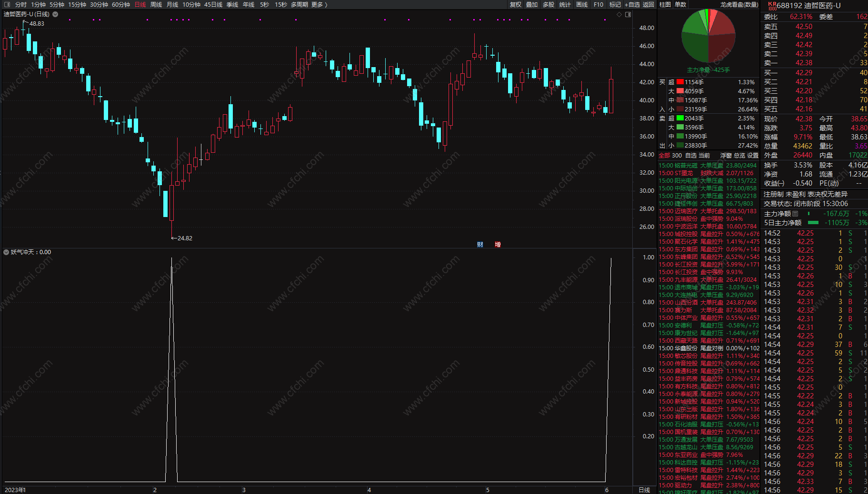
Task: Switch to 年线 yearly chart
Action: tap(249, 4)
